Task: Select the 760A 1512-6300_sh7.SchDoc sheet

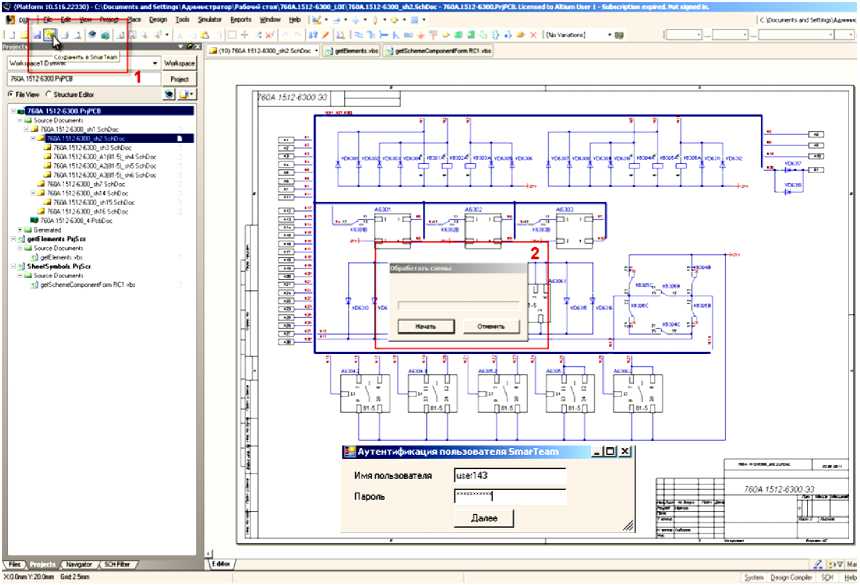Action: (88, 185)
